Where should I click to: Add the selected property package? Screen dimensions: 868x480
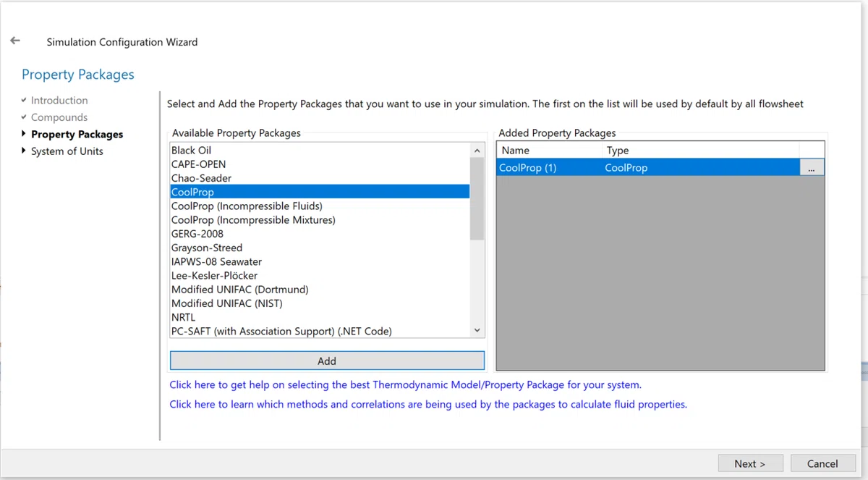[x=327, y=361]
